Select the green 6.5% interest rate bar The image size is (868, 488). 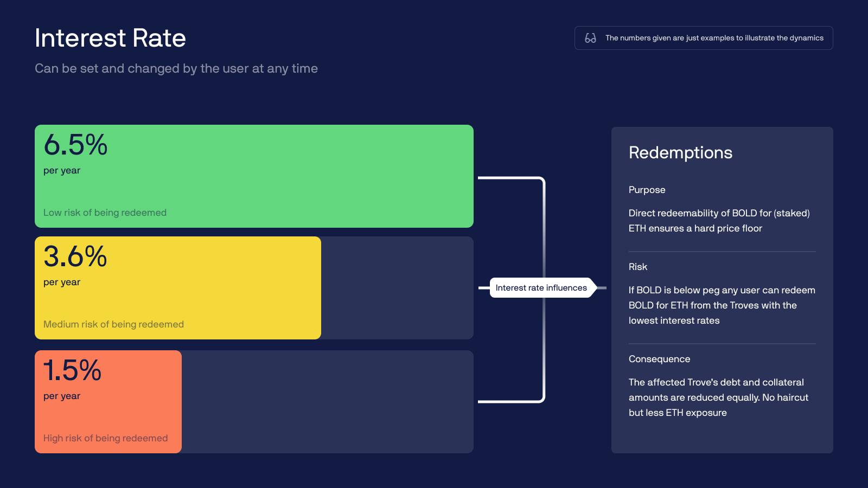click(254, 176)
